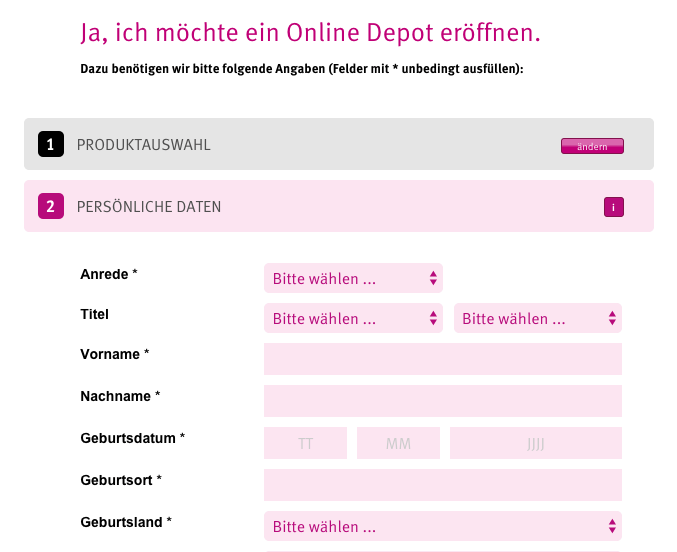This screenshot has height=552, width=677.
Task: Expand the Produktauswahl section header
Action: pos(339,144)
